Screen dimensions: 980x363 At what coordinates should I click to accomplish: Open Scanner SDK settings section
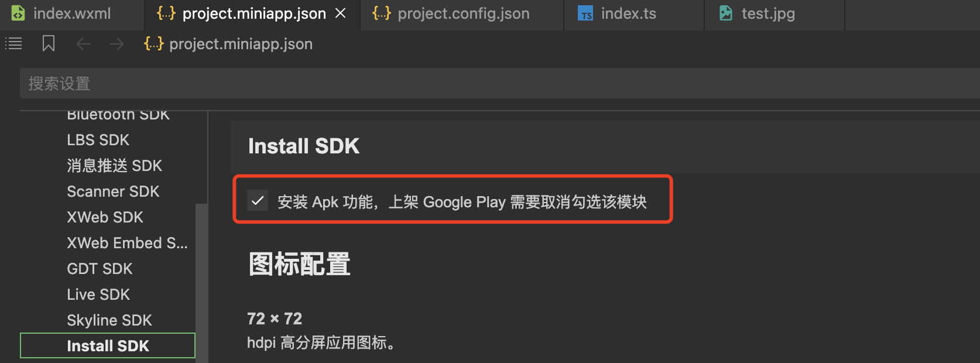(113, 191)
